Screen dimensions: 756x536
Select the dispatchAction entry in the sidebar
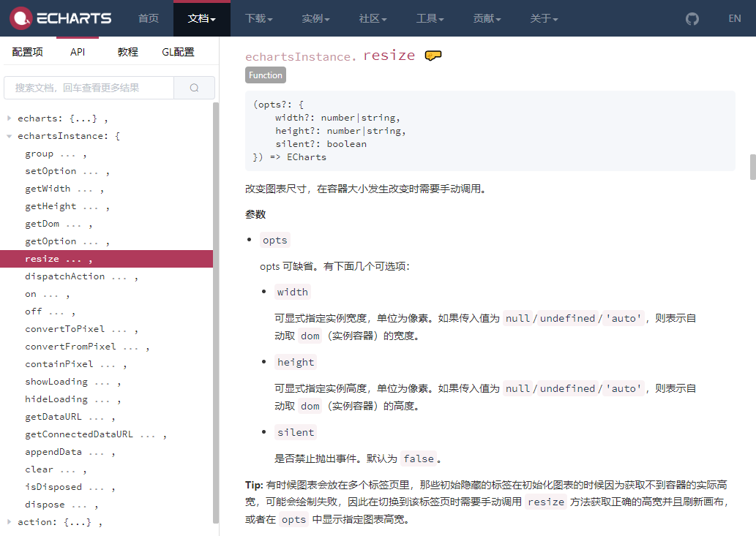click(x=70, y=276)
